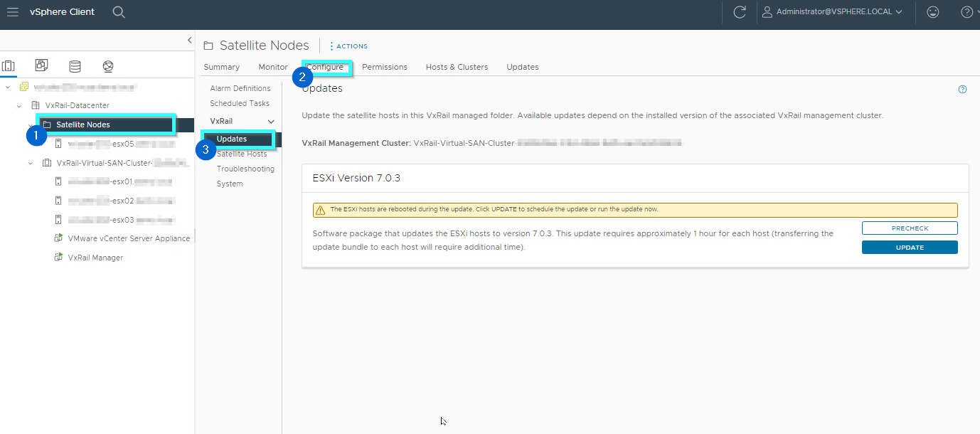The image size is (980, 434).
Task: Open the Summary tab
Action: pos(222,67)
